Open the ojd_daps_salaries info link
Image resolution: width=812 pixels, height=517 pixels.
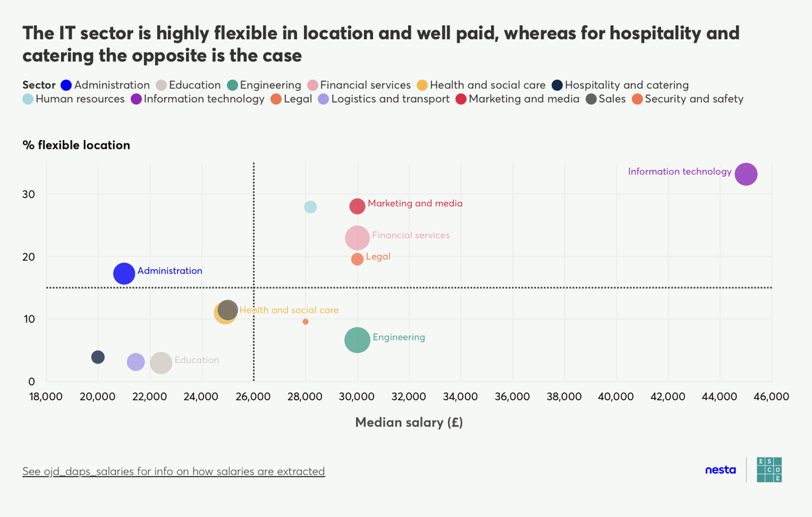(174, 471)
